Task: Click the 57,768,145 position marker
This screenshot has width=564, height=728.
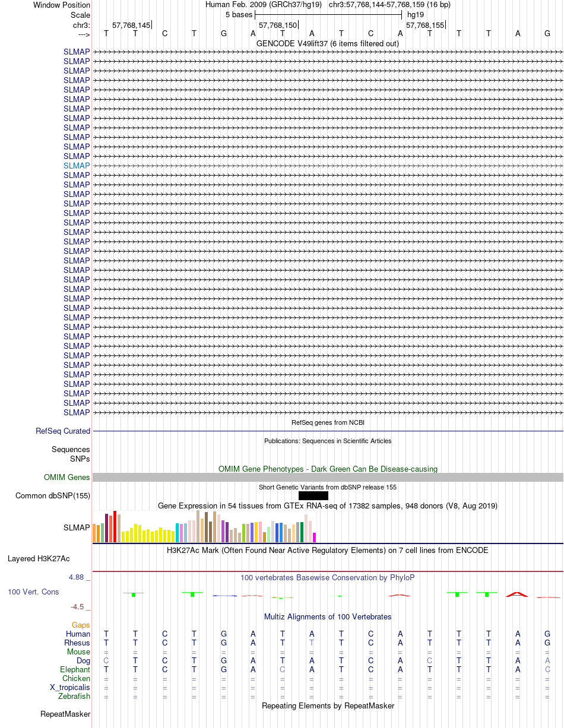Action: point(131,26)
